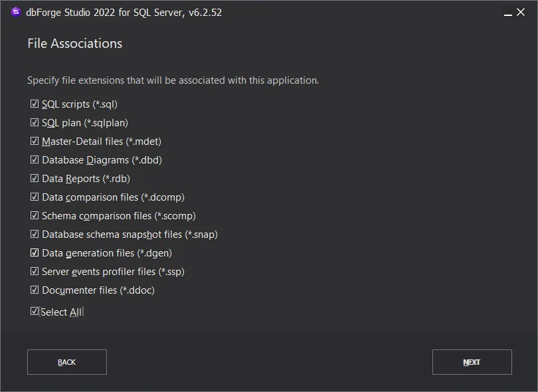Click the dbForge Studio logo icon
The image size is (538, 392).
(x=16, y=12)
